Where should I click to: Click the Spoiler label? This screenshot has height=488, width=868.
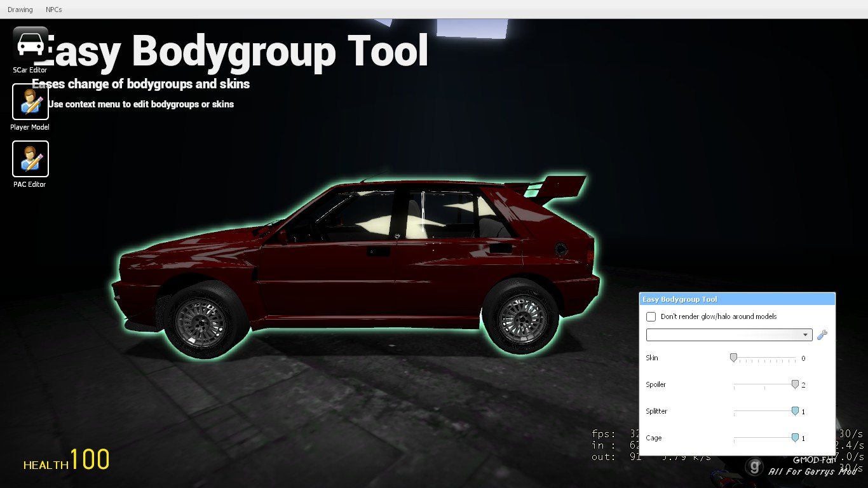point(656,384)
